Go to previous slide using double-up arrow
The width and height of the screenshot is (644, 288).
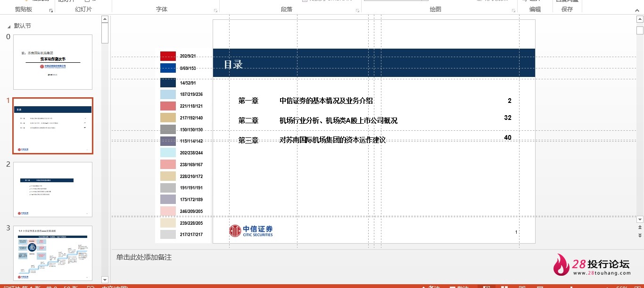(x=640, y=228)
